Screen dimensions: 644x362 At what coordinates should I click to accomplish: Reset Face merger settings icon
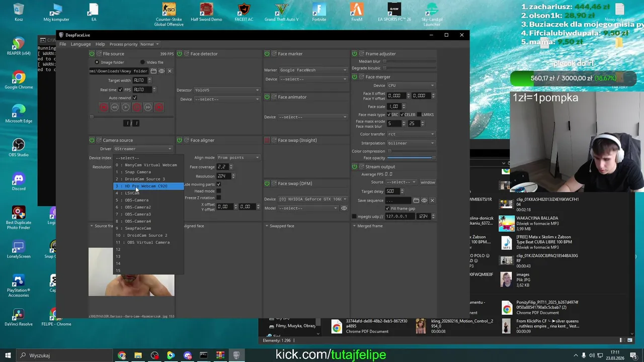361,77
